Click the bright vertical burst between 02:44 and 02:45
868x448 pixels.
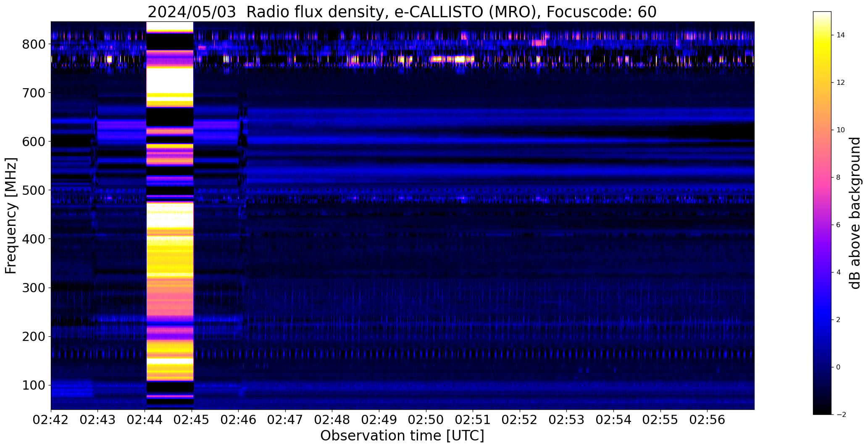coord(169,215)
